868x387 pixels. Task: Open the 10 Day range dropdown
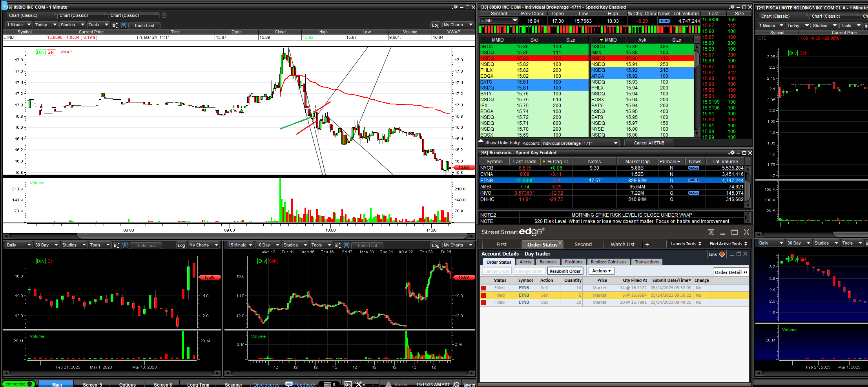267,245
